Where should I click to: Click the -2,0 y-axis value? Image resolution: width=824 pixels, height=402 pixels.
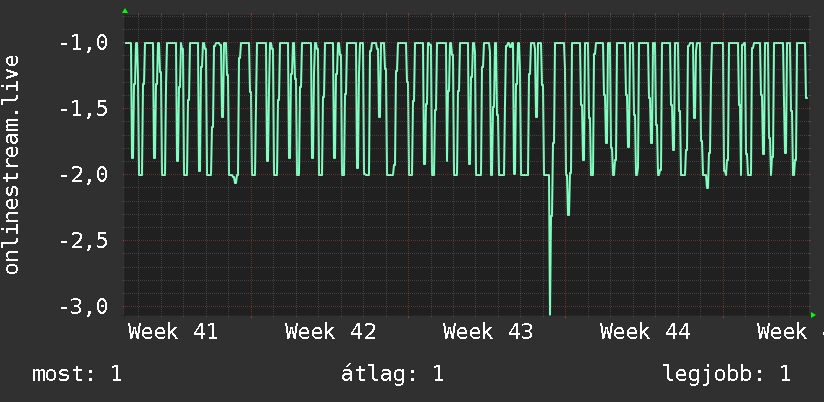pos(84,175)
